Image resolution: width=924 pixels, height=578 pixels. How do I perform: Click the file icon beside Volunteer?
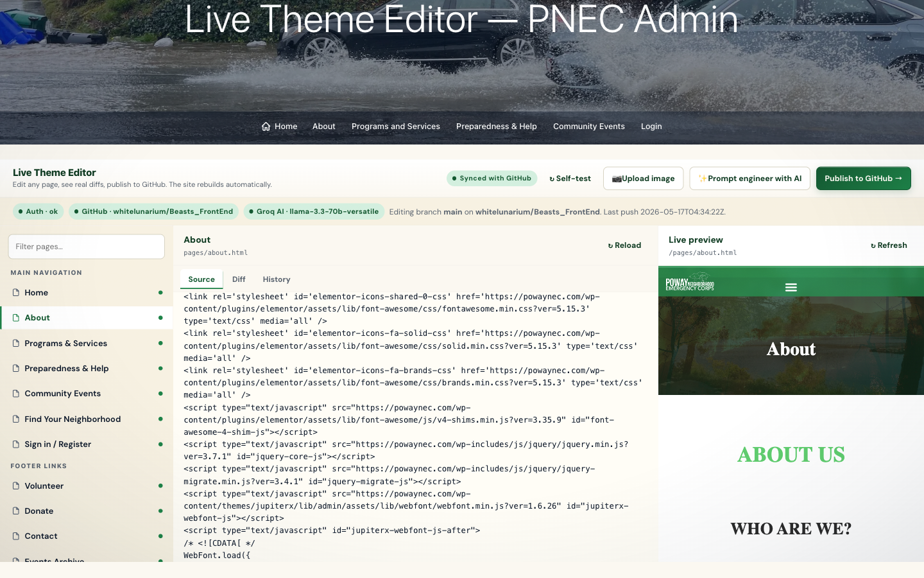(x=16, y=486)
